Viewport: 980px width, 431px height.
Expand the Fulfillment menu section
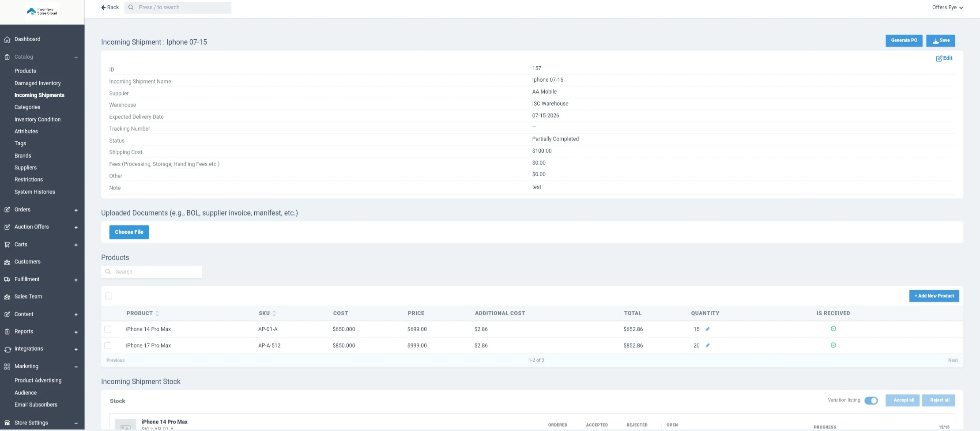[76, 280]
